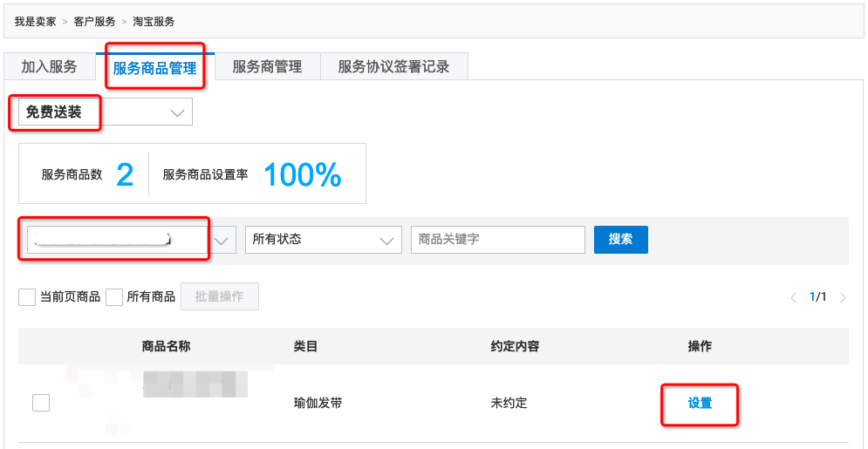Viewport: 868px width, 449px height.
Task: Click the 约定内容 column header
Action: click(x=515, y=346)
